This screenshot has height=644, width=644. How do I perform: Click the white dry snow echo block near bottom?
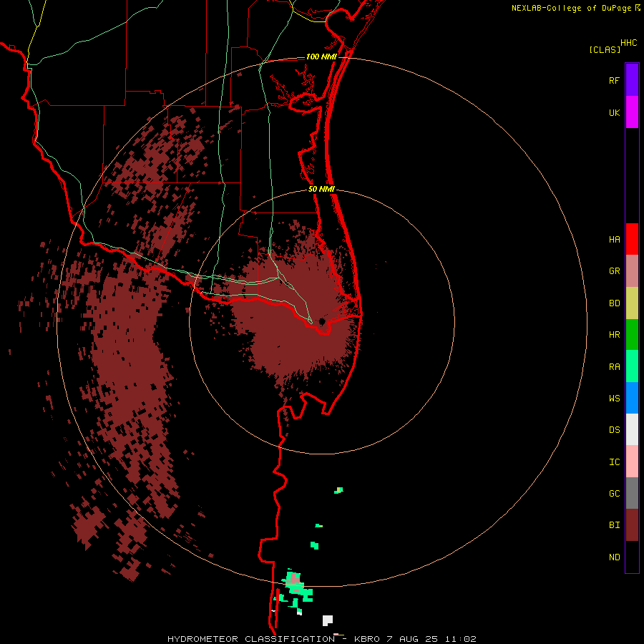[327, 620]
